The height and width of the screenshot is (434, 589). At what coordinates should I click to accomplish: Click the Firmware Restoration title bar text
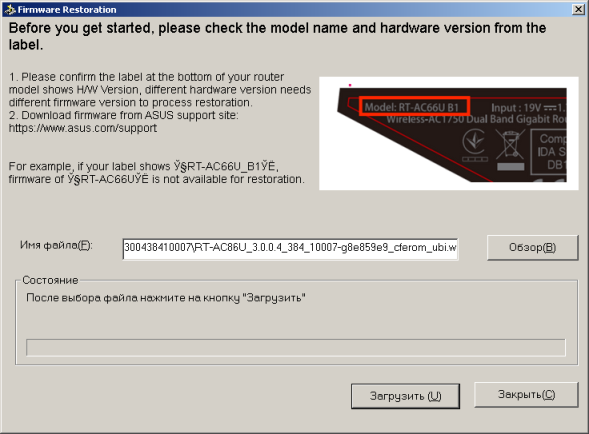point(67,9)
